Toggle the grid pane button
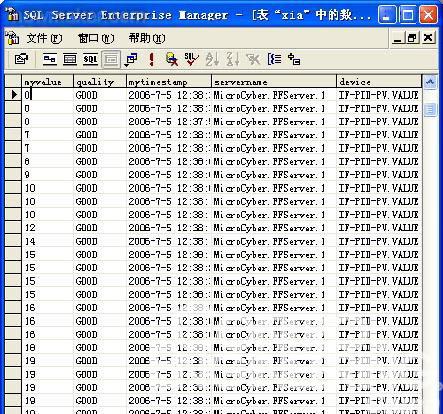The width and height of the screenshot is (443, 414). 70,59
